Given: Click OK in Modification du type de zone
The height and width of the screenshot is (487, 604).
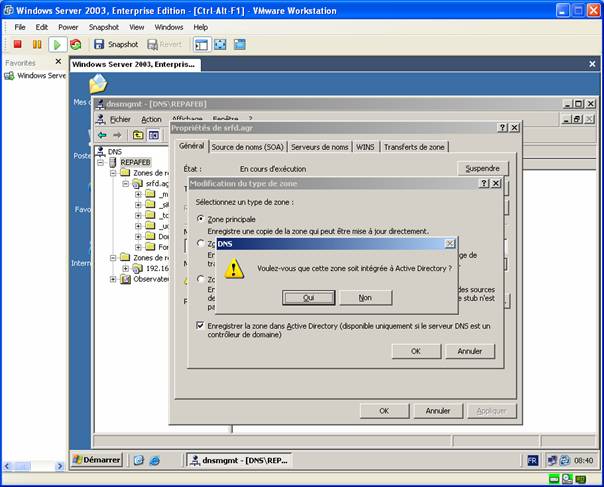Looking at the screenshot, I should (x=416, y=351).
